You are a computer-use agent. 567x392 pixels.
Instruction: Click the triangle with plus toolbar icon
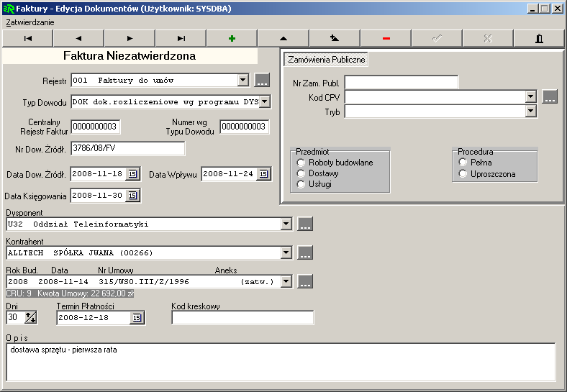tap(335, 38)
